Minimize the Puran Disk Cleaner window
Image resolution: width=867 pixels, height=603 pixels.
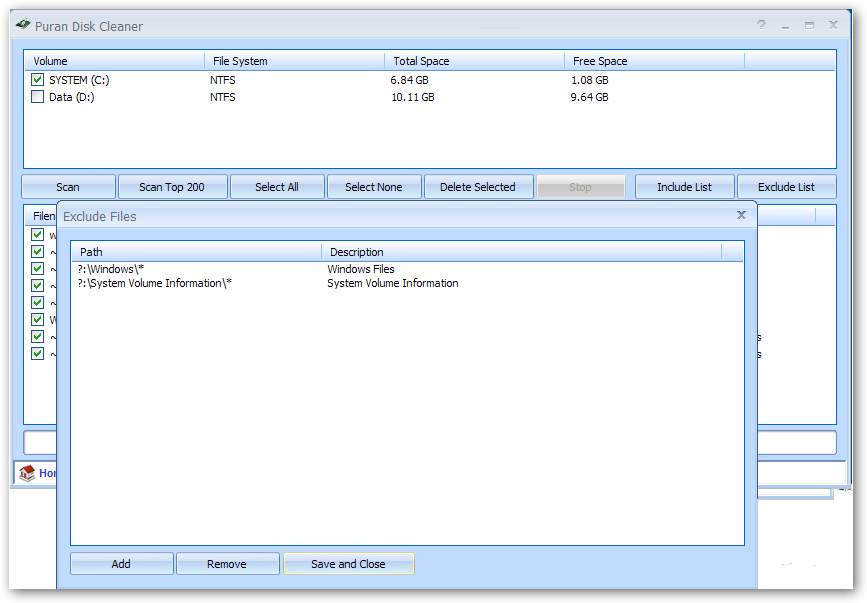(785, 25)
